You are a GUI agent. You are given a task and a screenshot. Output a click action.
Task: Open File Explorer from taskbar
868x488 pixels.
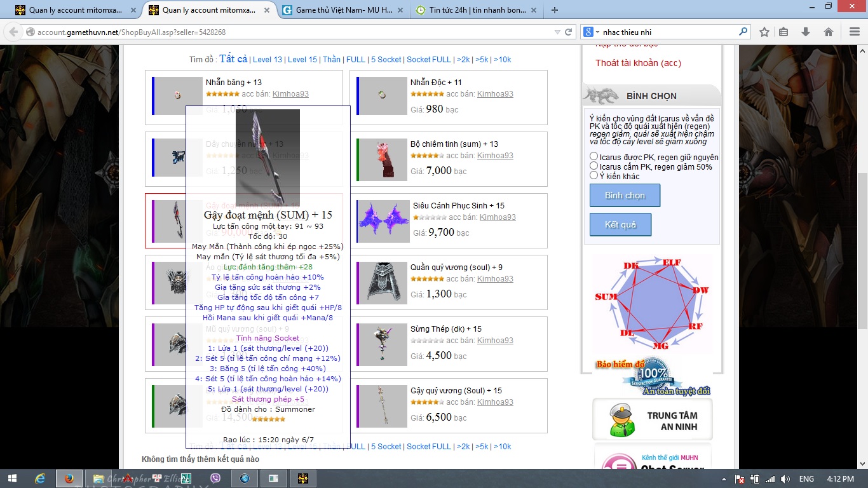pos(98,478)
